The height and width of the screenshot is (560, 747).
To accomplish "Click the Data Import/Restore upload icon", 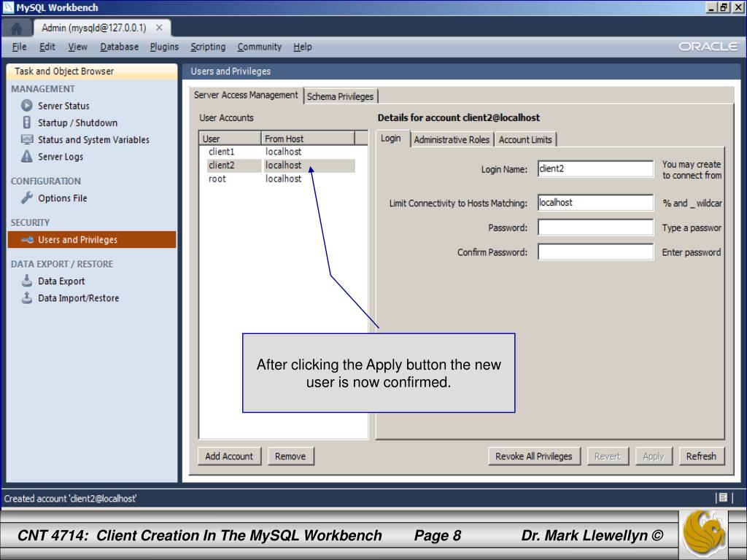I will (27, 297).
